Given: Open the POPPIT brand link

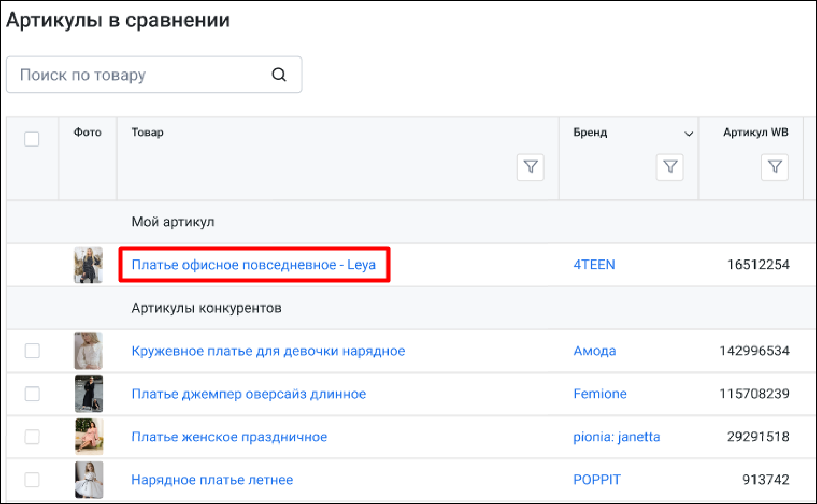Looking at the screenshot, I should (597, 480).
